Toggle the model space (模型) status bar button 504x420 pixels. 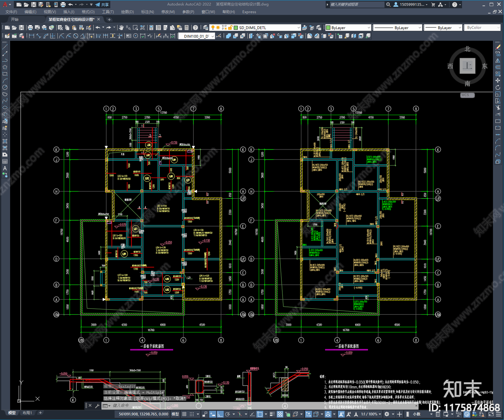(x=175, y=414)
